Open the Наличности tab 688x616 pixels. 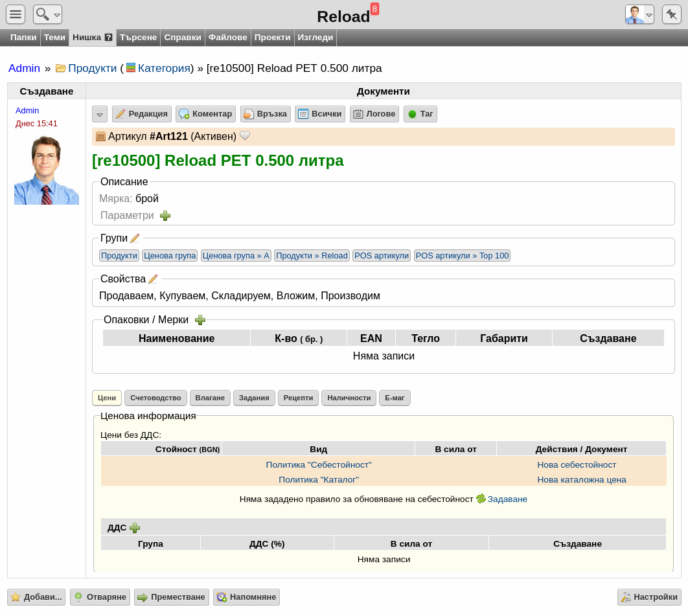click(x=349, y=398)
